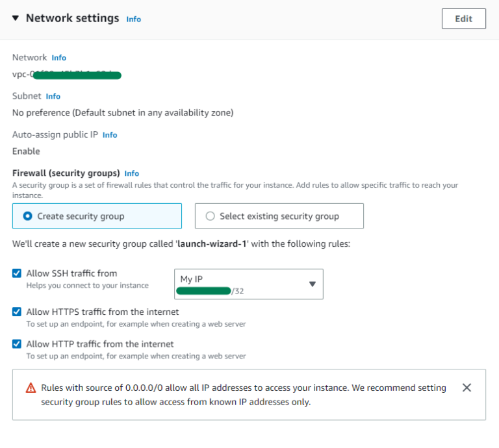Dismiss the 0.0.0.0/0 warning with X
499x448 pixels.
point(467,388)
